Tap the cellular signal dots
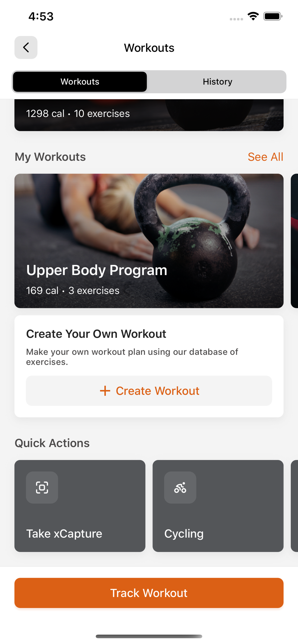 point(236,19)
